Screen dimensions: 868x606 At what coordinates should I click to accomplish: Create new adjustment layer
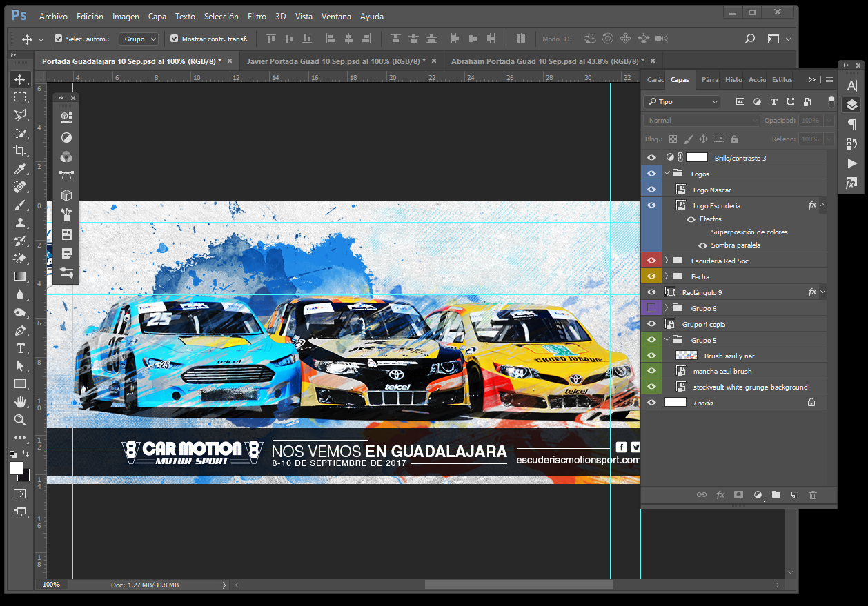758,495
